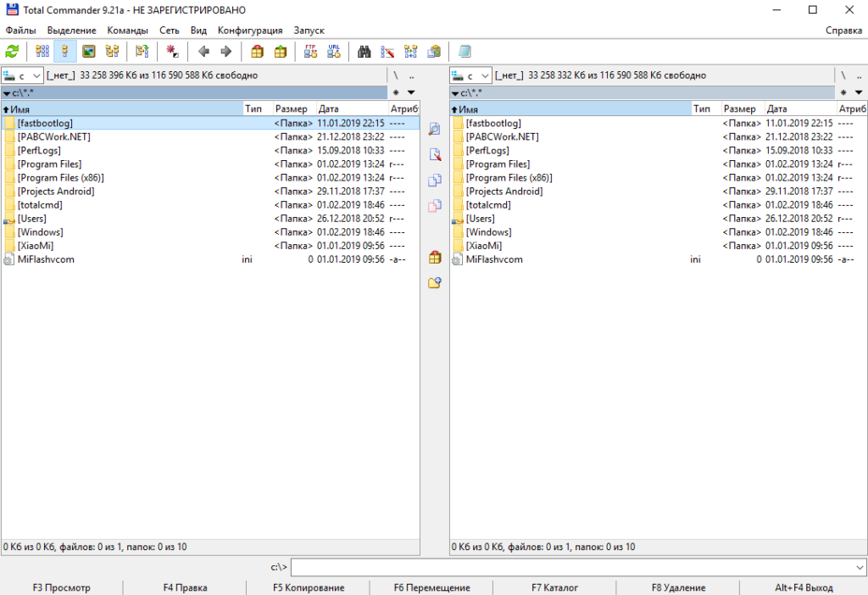Click the swap panels toolbar icon
Screen dimensions: 868x595
click(x=142, y=52)
